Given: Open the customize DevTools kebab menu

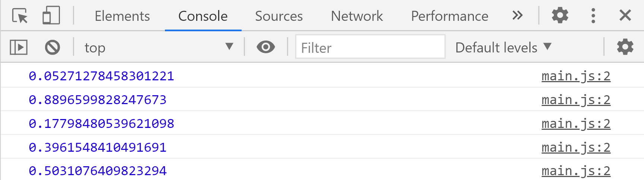Looking at the screenshot, I should point(593,16).
